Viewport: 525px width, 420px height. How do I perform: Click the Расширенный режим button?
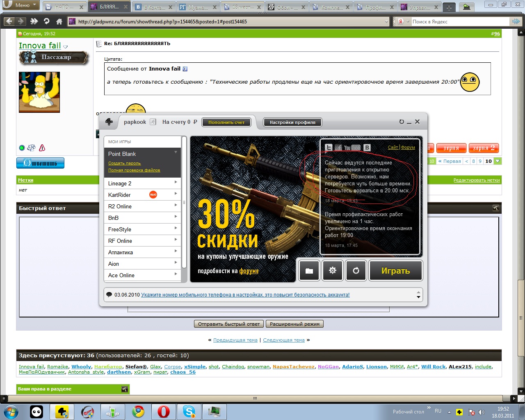pos(294,324)
